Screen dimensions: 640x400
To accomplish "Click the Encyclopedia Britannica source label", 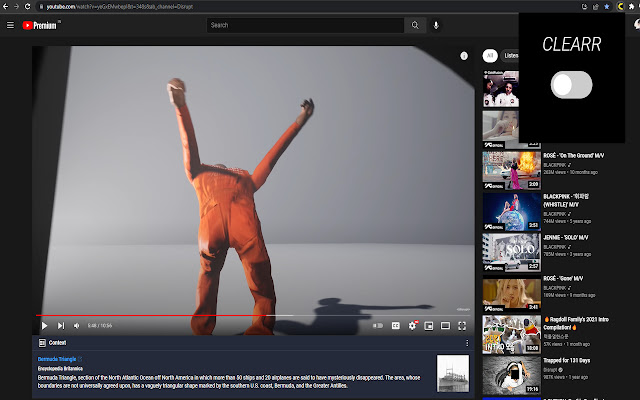I will (x=60, y=369).
